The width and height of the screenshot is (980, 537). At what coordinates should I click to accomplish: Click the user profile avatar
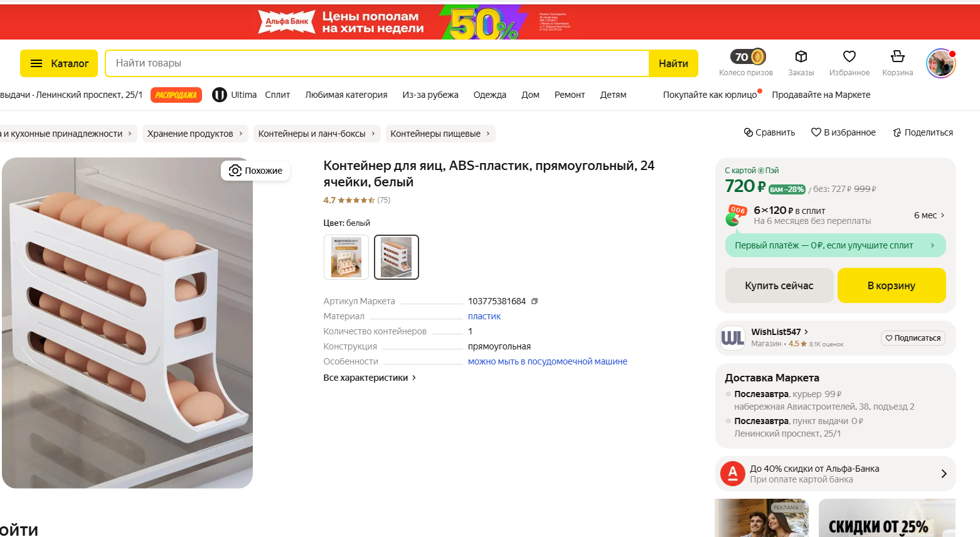tap(940, 63)
